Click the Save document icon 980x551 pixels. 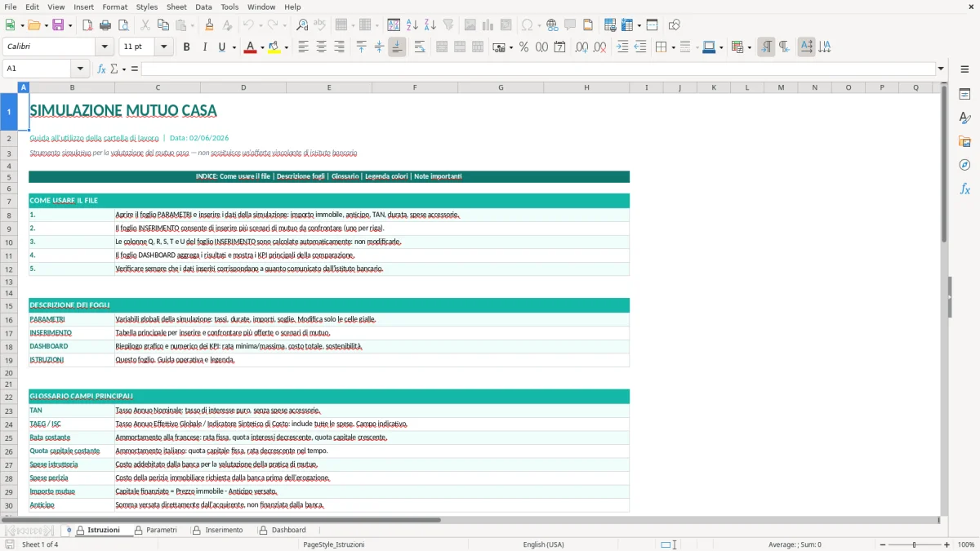pyautogui.click(x=58, y=25)
